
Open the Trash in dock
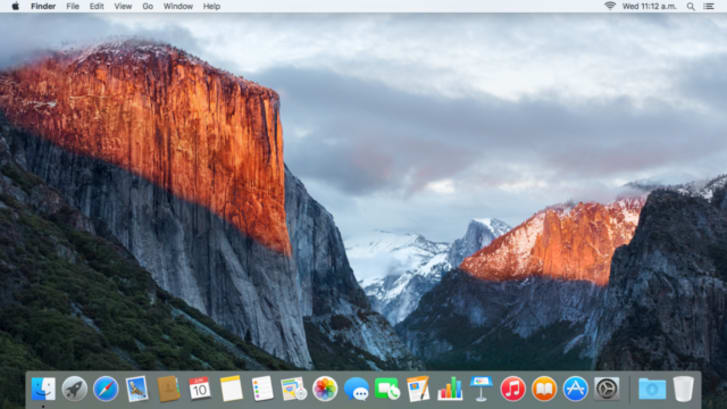click(683, 389)
